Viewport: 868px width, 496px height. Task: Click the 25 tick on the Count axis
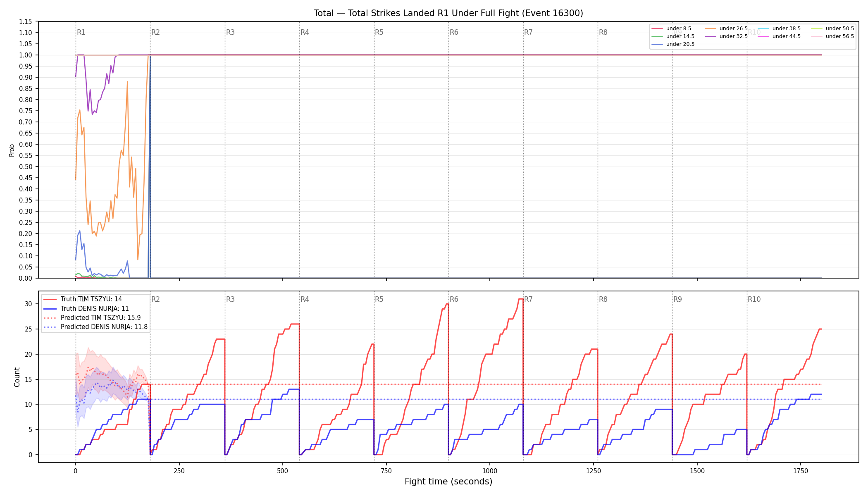coord(28,329)
